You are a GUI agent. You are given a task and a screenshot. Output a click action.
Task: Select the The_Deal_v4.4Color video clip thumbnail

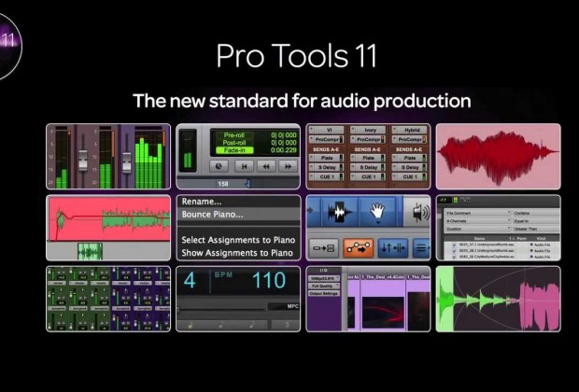pos(383,313)
